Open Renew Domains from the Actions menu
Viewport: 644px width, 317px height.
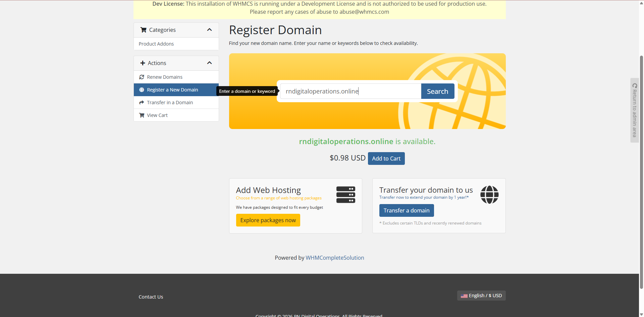[x=165, y=77]
